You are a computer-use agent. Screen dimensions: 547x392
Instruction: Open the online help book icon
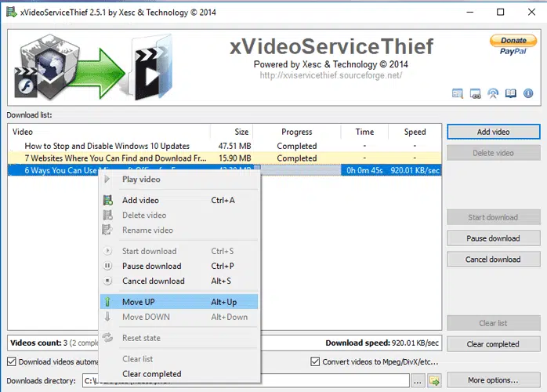click(x=511, y=93)
